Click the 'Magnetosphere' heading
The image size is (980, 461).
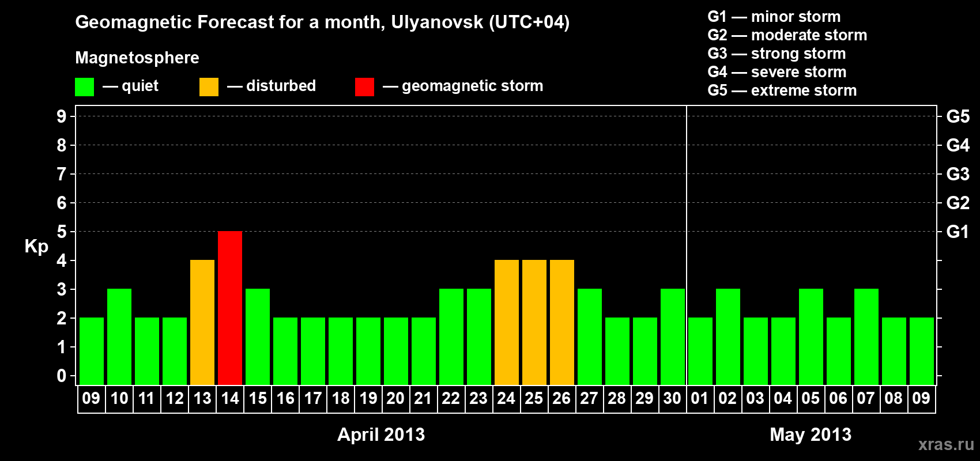click(137, 58)
